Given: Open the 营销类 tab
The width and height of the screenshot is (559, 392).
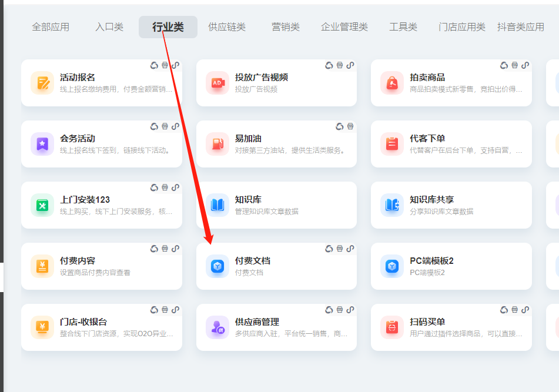Looking at the screenshot, I should 286,27.
